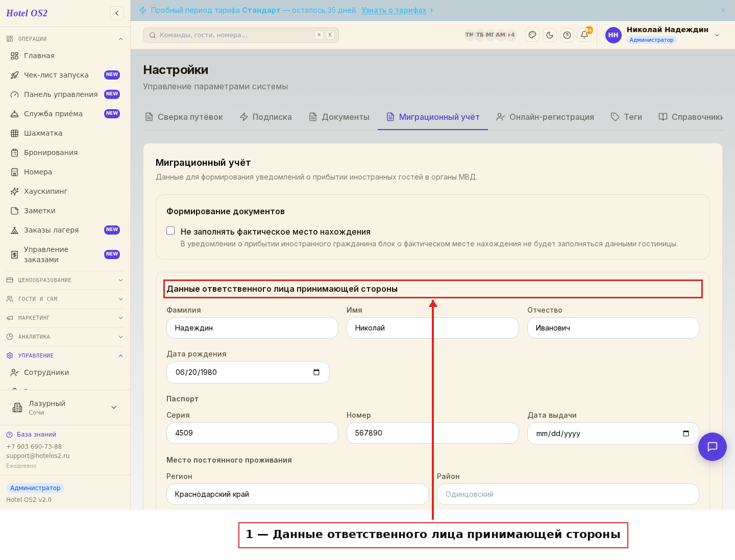Focus the command search field
This screenshot has width=735, height=560.
click(241, 35)
